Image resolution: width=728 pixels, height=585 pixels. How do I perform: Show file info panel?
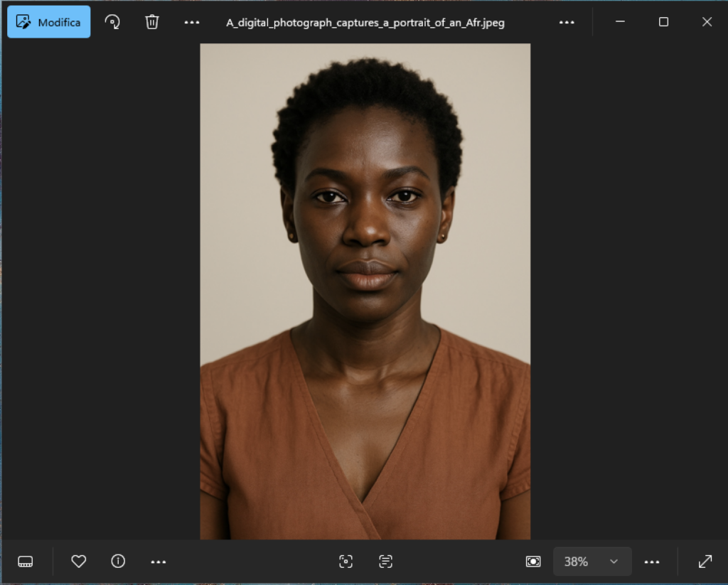coord(118,562)
